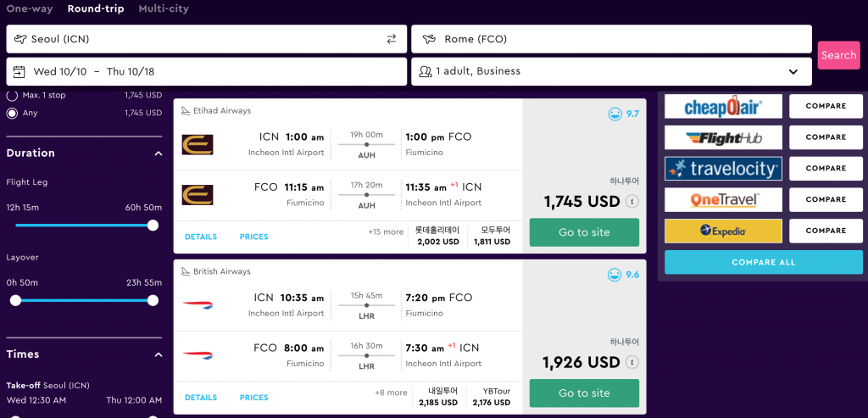Open DETAILS for the British Airways flight

pyautogui.click(x=201, y=398)
